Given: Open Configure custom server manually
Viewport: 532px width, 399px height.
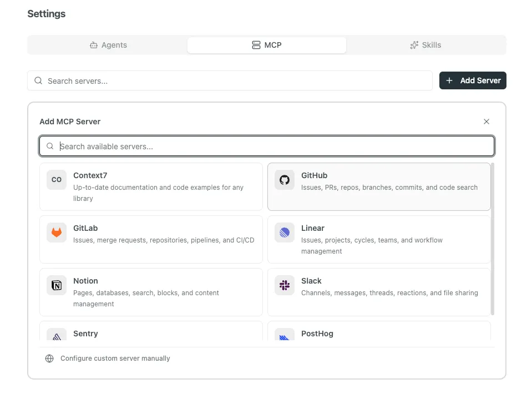Looking at the screenshot, I should pos(108,358).
